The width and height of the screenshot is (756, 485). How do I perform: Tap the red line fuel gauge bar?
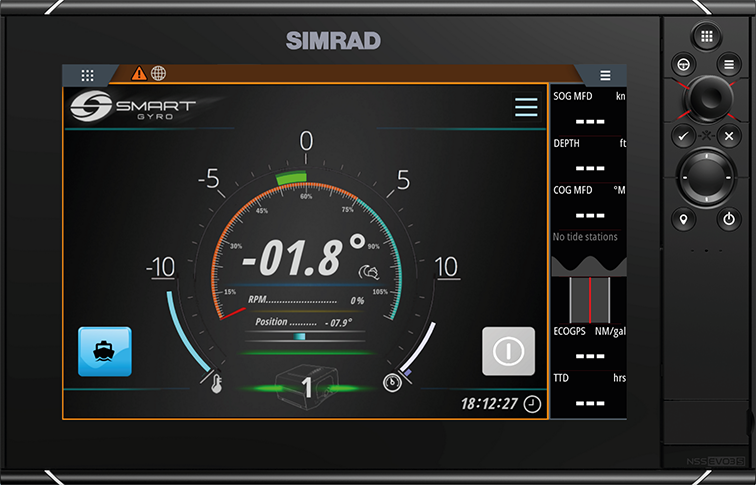(589, 300)
